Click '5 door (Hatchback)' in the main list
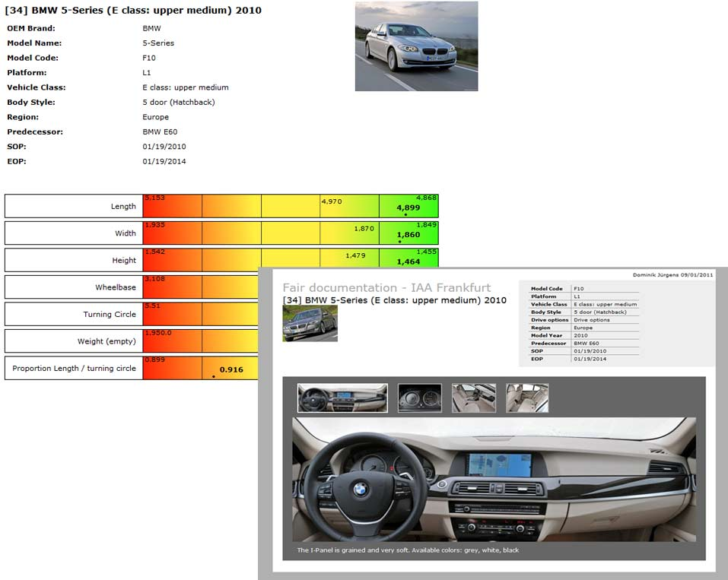 (179, 103)
